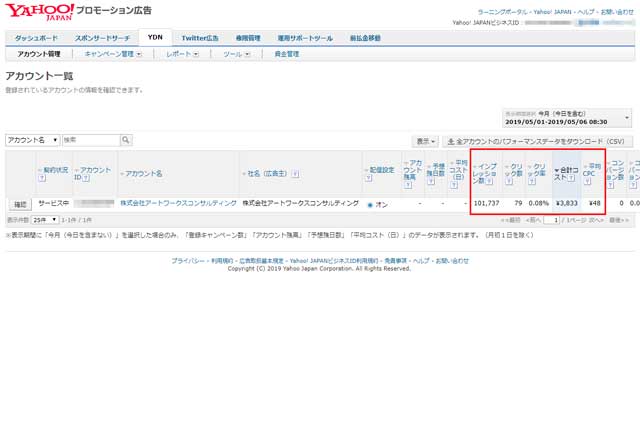
Task: Open help icon for アカウントID column
Action: (86, 178)
